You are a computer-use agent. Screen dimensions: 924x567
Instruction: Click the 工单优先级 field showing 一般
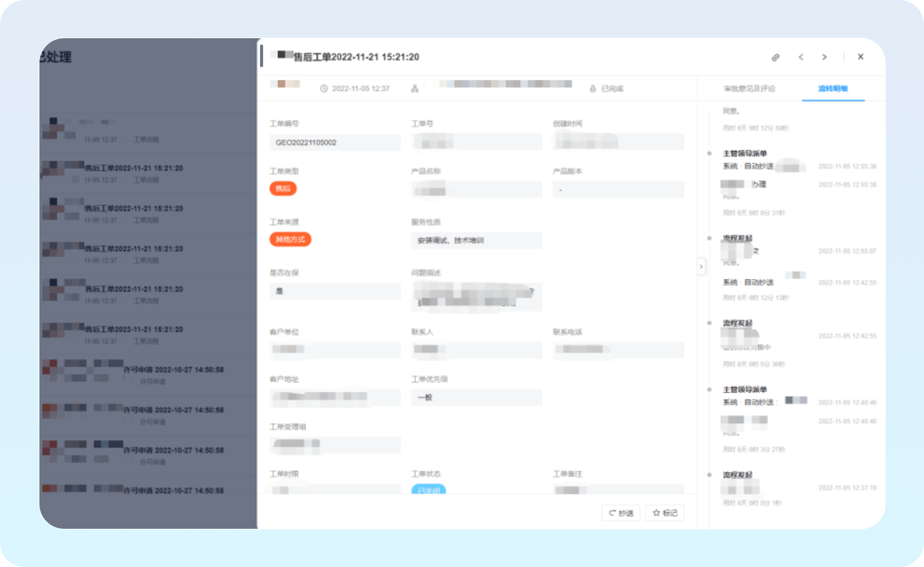pos(476,398)
